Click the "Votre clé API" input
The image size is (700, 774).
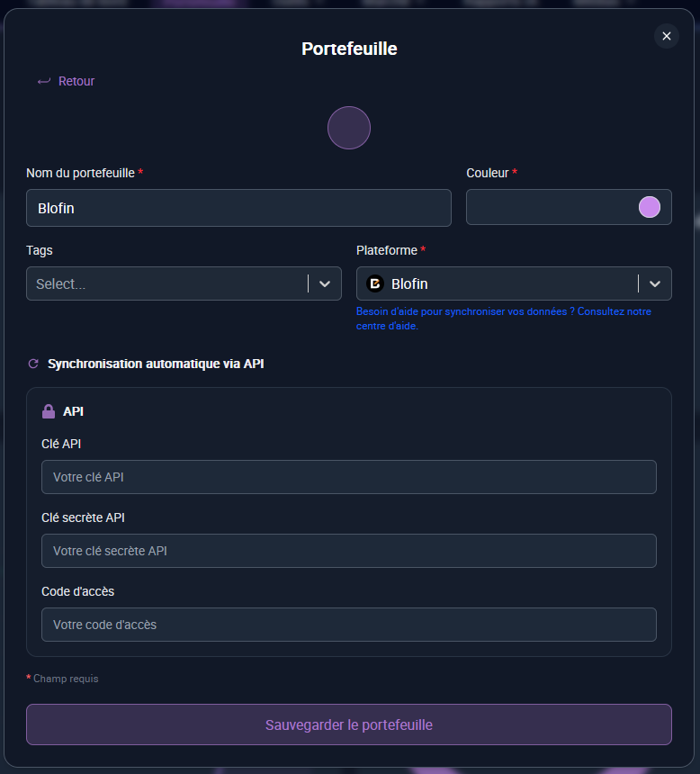pos(348,477)
